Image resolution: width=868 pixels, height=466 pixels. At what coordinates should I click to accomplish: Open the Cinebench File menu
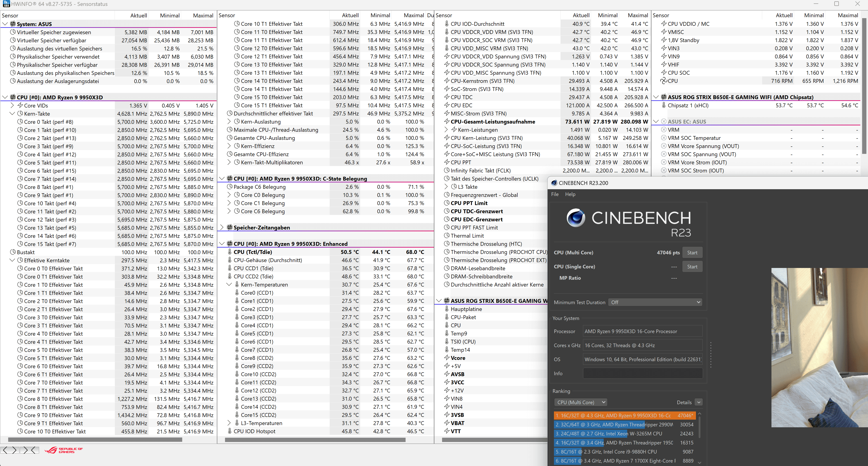coord(555,194)
